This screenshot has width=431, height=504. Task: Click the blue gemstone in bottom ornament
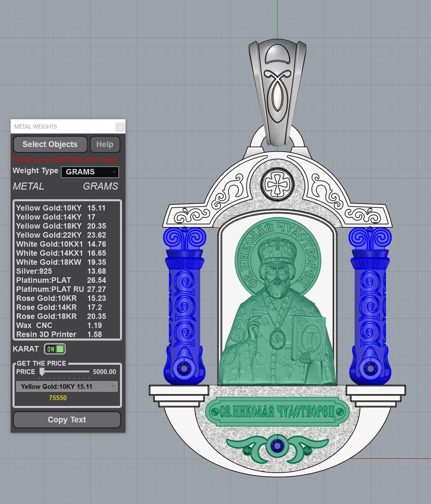[x=277, y=446]
